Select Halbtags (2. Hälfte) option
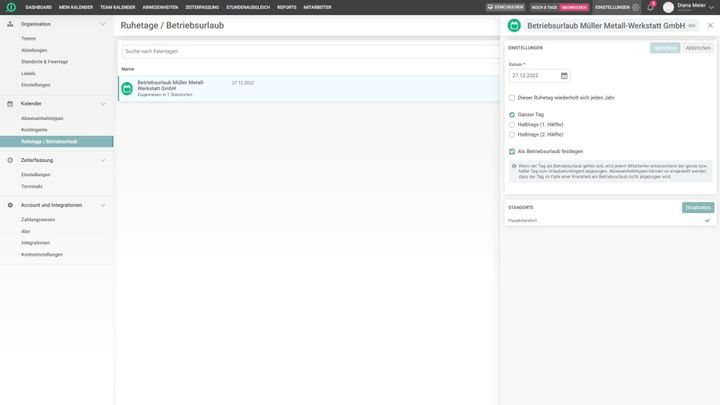Image resolution: width=720 pixels, height=405 pixels. click(512, 134)
